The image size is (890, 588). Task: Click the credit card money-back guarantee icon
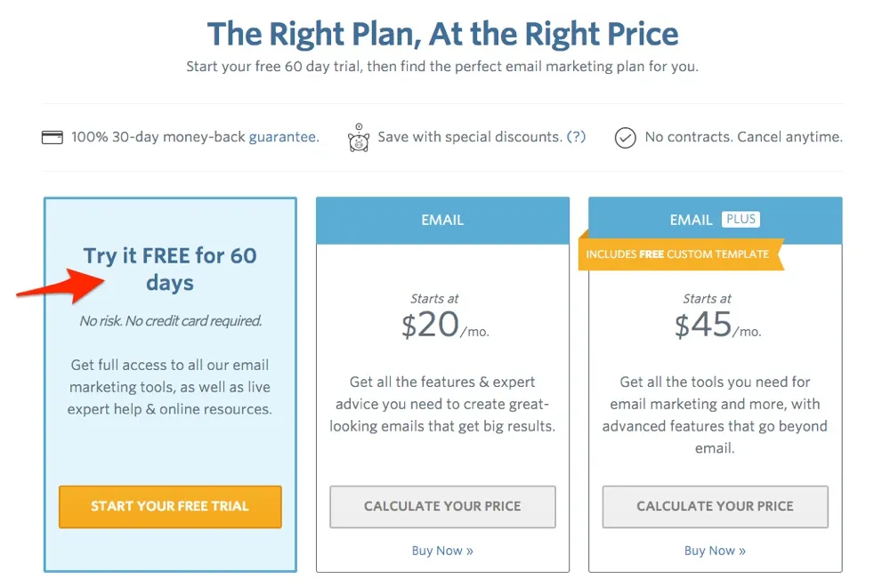pos(51,137)
